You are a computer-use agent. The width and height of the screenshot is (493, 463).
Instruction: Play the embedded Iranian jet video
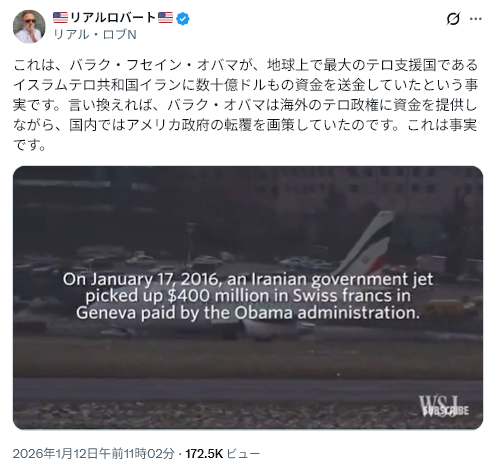pos(248,297)
